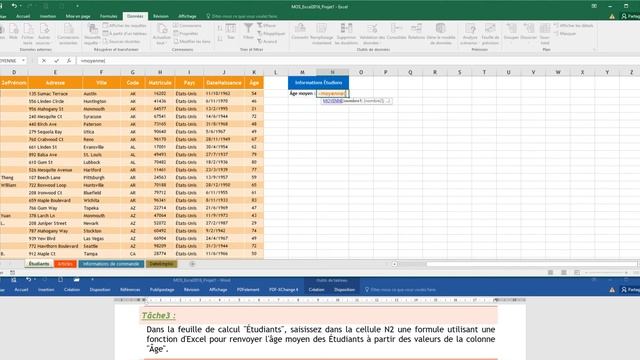
Task: Click the Âge moyen label cell
Action: 302,93
